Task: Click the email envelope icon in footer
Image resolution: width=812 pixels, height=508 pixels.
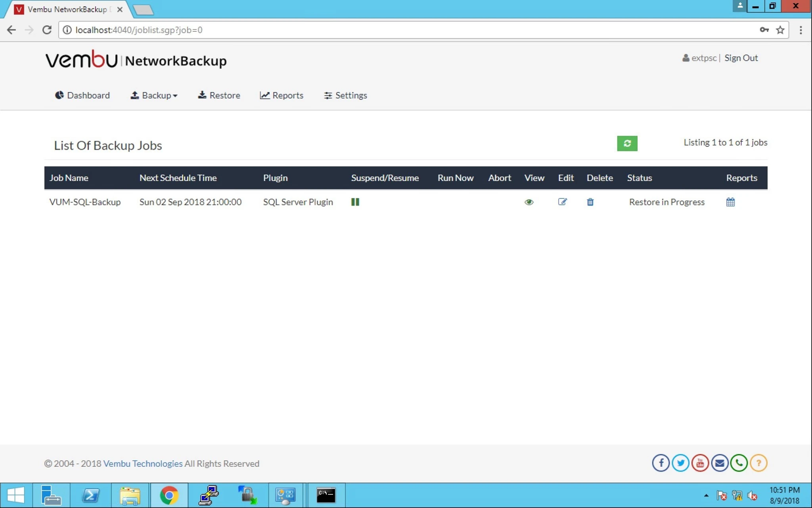Action: [x=720, y=463]
